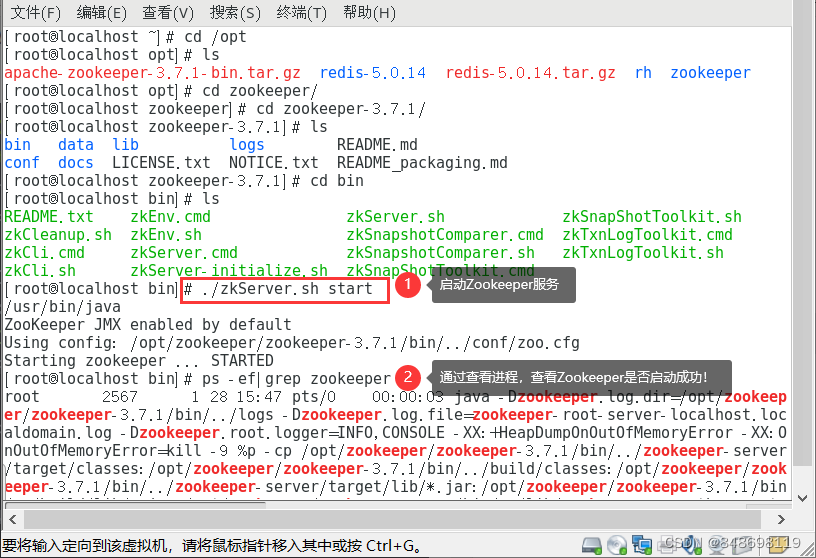
Task: Click the red redis-5.0.14.tar.gz file name
Action: (x=530, y=73)
